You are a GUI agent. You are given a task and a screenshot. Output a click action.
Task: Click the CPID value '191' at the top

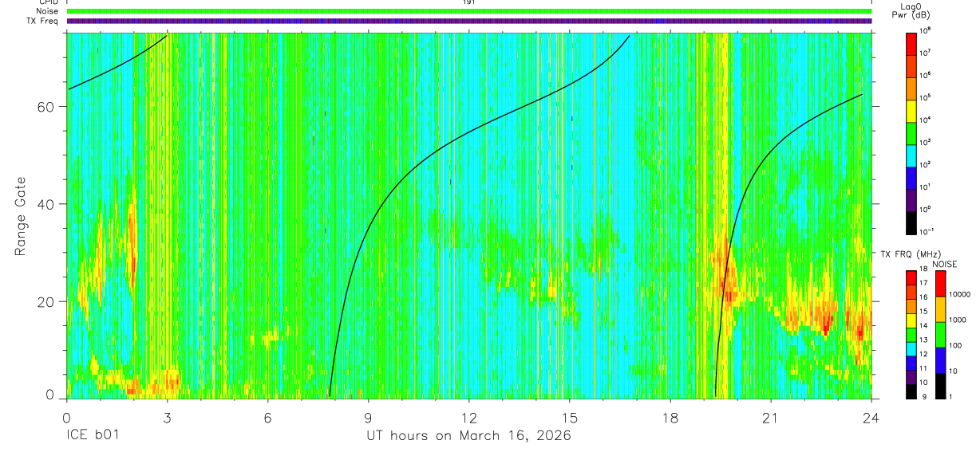(x=469, y=2)
